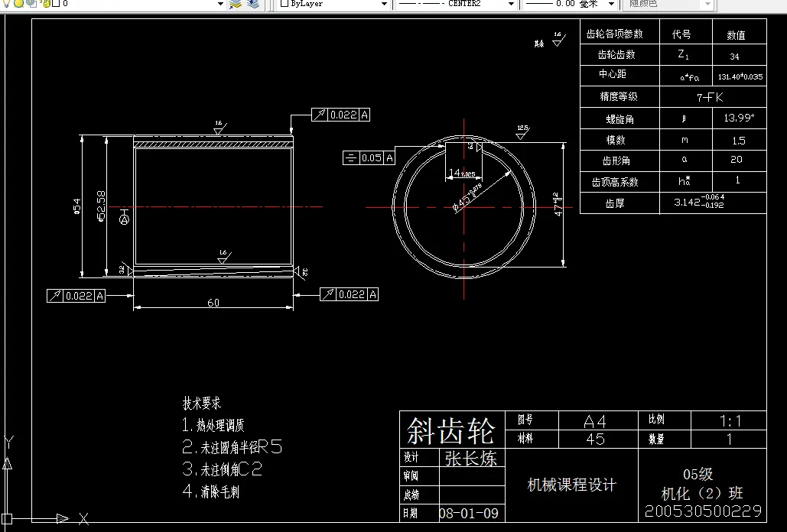Select the center distance value 131.40±0.035
Viewport: 787px width, 532px height.
[740, 76]
